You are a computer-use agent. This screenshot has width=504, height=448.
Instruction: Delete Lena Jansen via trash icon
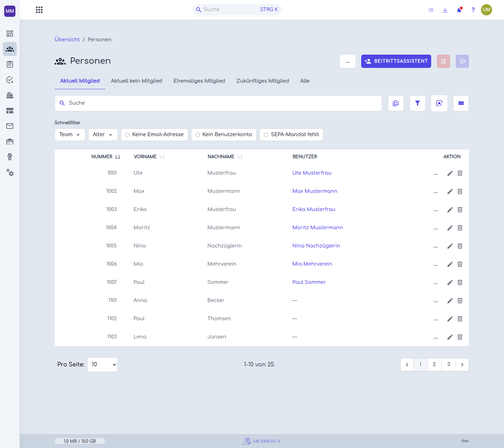click(x=460, y=337)
